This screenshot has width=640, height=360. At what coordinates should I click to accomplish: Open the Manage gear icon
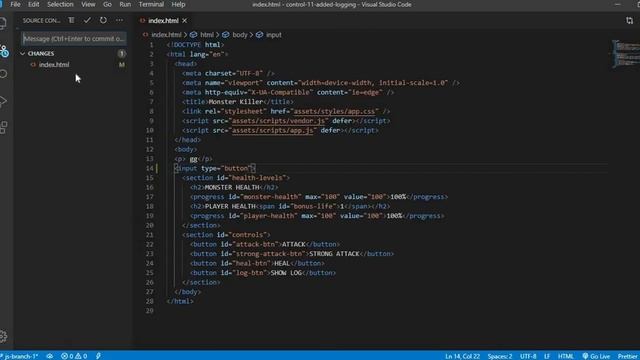3,336
